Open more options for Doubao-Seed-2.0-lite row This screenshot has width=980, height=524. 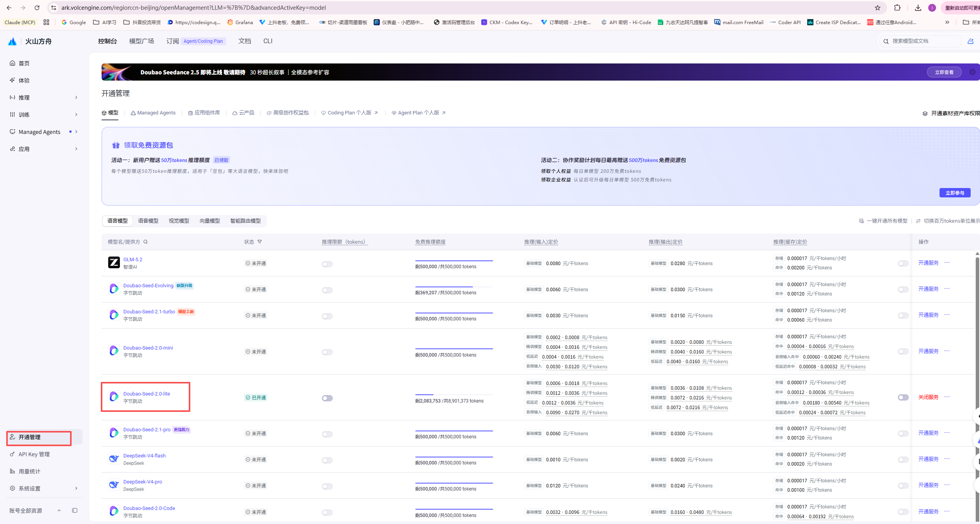tap(947, 397)
